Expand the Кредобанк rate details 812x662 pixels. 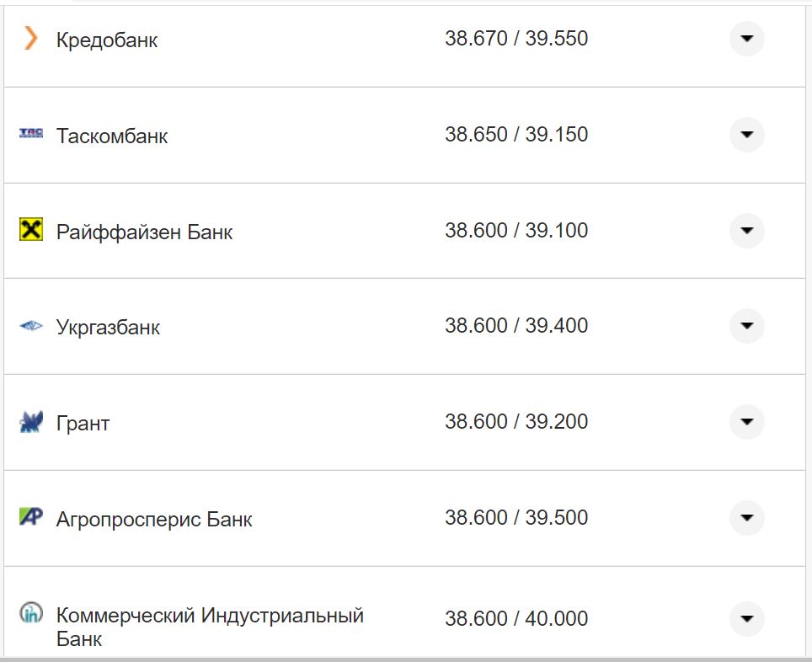coord(746,38)
